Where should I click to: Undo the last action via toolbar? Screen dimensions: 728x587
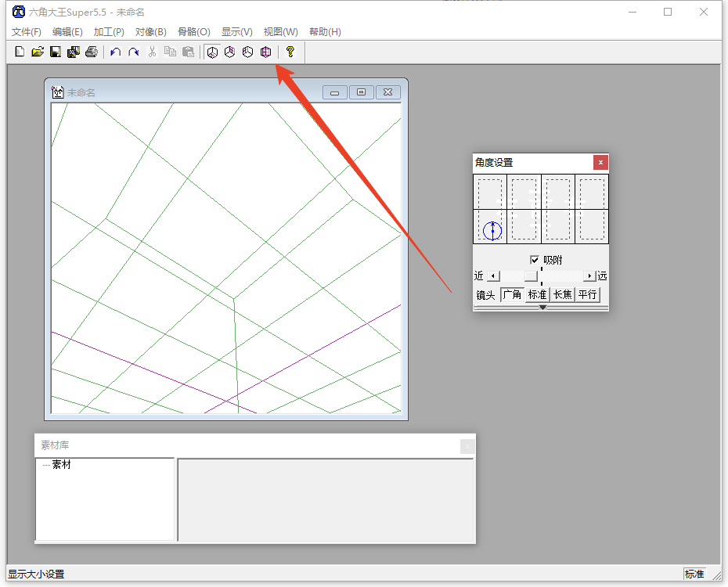pyautogui.click(x=115, y=52)
